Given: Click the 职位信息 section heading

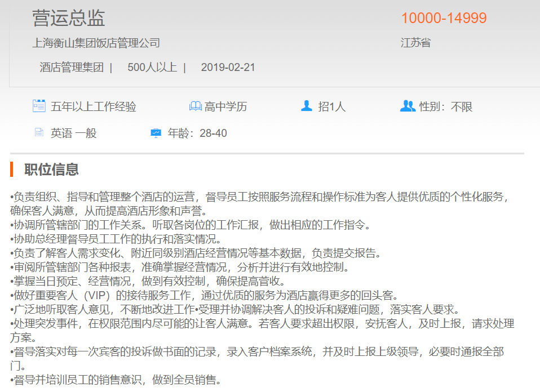Looking at the screenshot, I should click(51, 169).
